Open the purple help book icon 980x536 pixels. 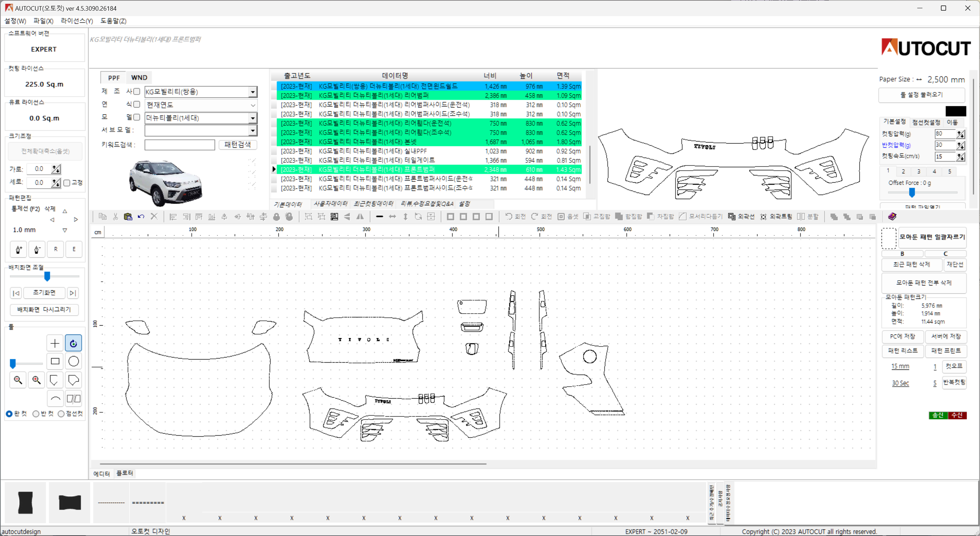tap(892, 217)
